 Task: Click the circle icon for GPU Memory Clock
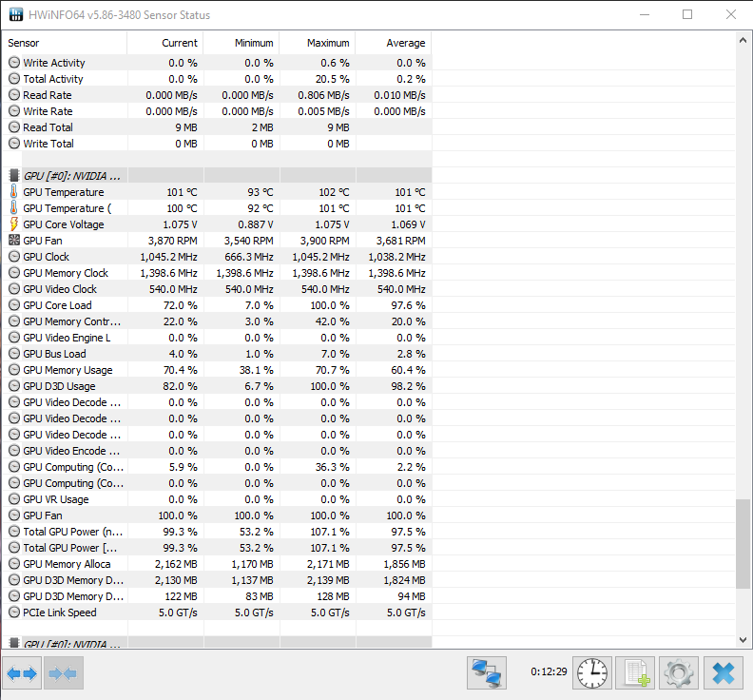point(14,272)
